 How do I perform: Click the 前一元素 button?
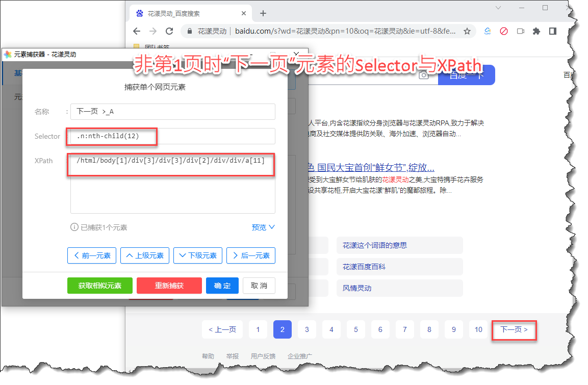tap(92, 255)
